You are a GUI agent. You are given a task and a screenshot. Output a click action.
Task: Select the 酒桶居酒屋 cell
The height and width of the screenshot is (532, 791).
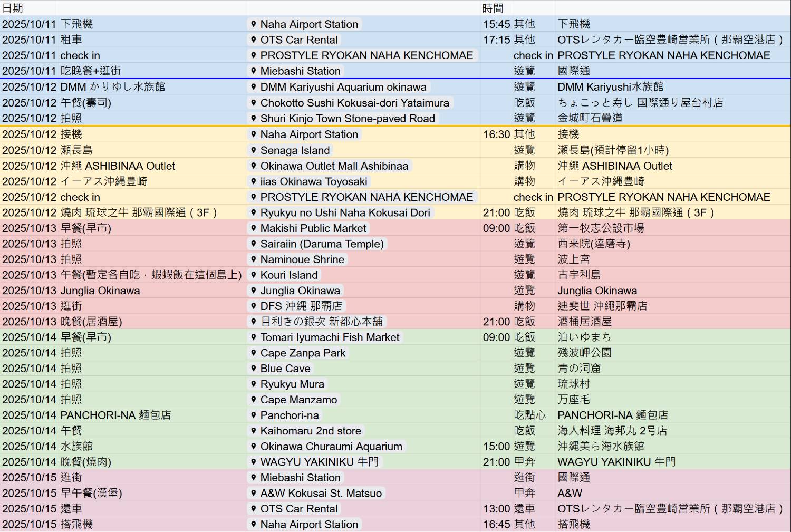click(x=673, y=321)
